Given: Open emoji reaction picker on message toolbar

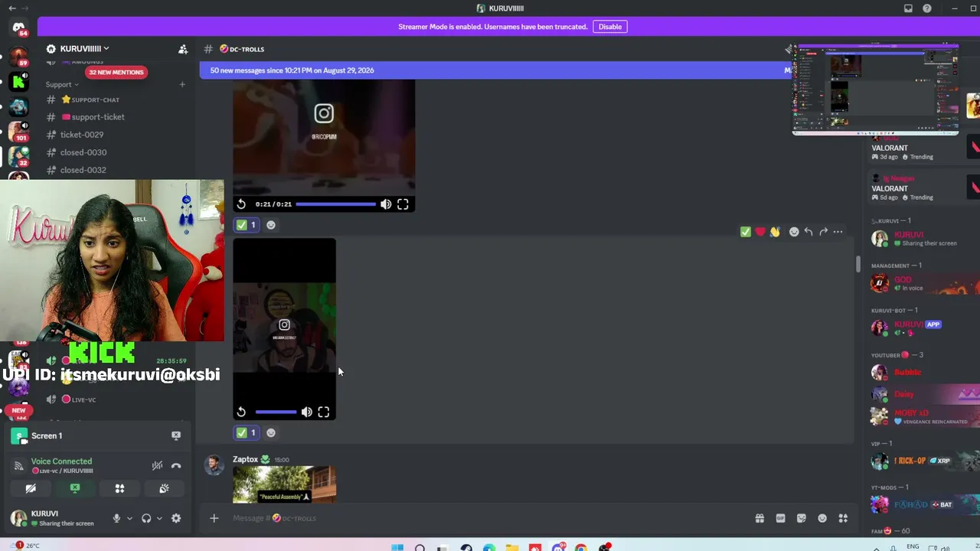Looking at the screenshot, I should tap(794, 232).
